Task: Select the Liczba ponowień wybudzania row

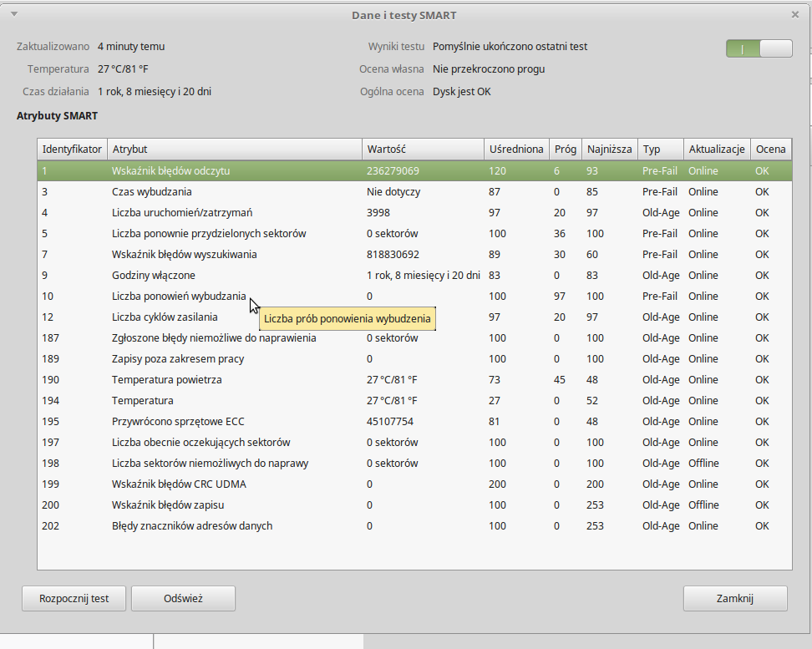Action: pos(414,297)
